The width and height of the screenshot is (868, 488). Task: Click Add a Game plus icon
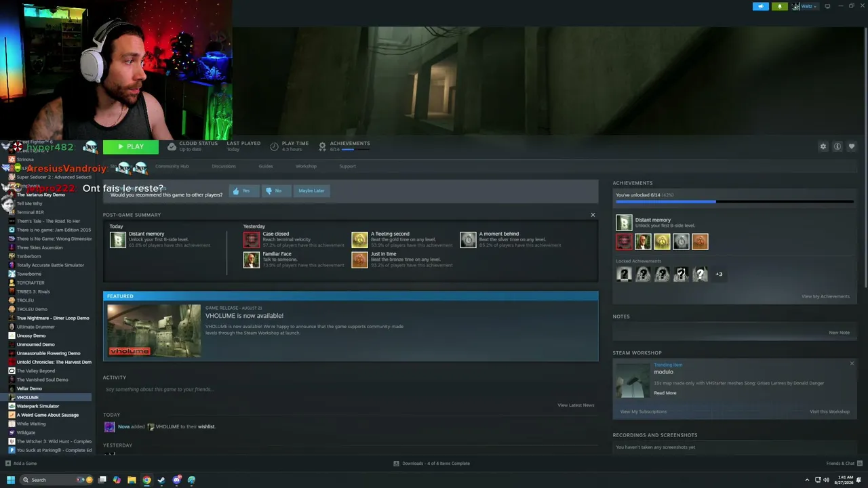click(x=8, y=464)
